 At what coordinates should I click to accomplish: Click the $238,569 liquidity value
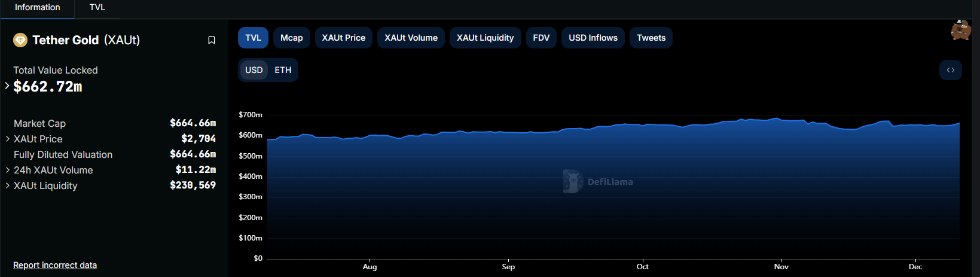[193, 185]
